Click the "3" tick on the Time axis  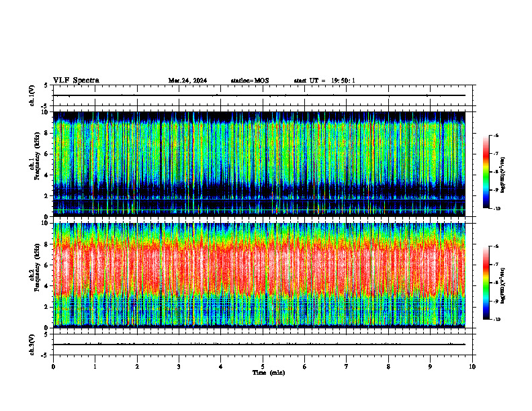click(179, 367)
